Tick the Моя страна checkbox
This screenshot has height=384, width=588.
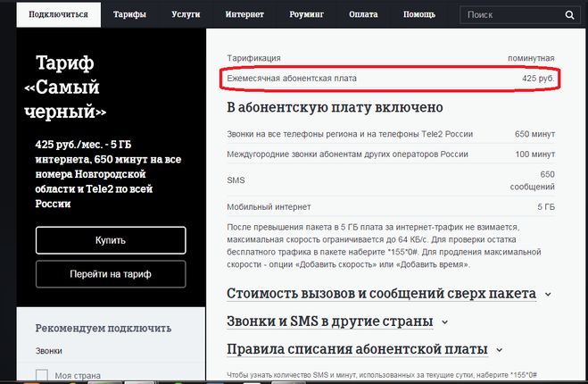pyautogui.click(x=41, y=375)
